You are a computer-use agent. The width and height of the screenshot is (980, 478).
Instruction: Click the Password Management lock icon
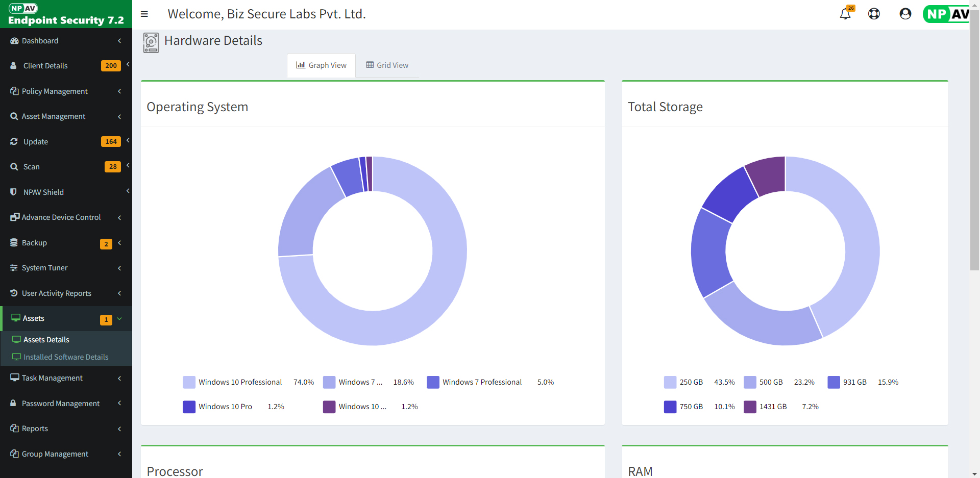point(14,403)
